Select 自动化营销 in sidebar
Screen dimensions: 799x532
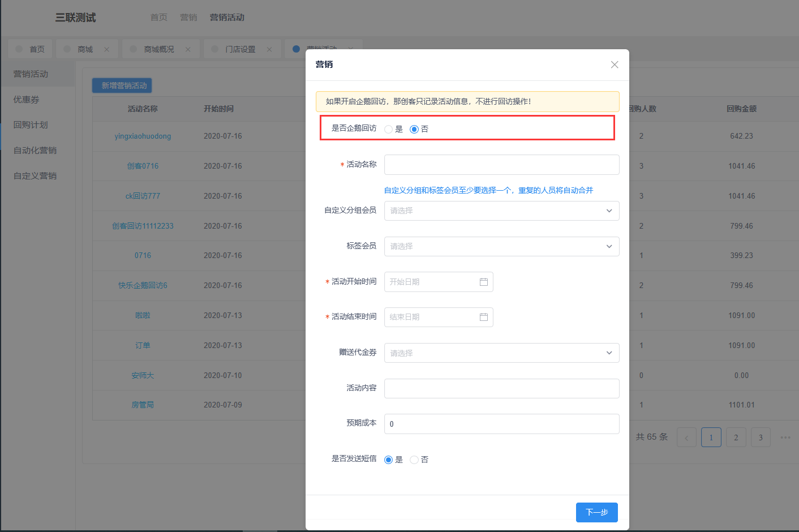(37, 151)
